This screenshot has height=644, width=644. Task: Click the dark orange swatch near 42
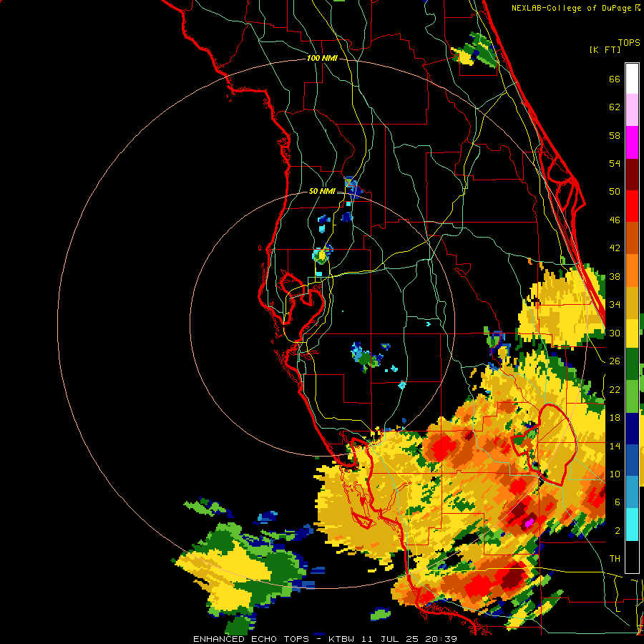point(632,238)
